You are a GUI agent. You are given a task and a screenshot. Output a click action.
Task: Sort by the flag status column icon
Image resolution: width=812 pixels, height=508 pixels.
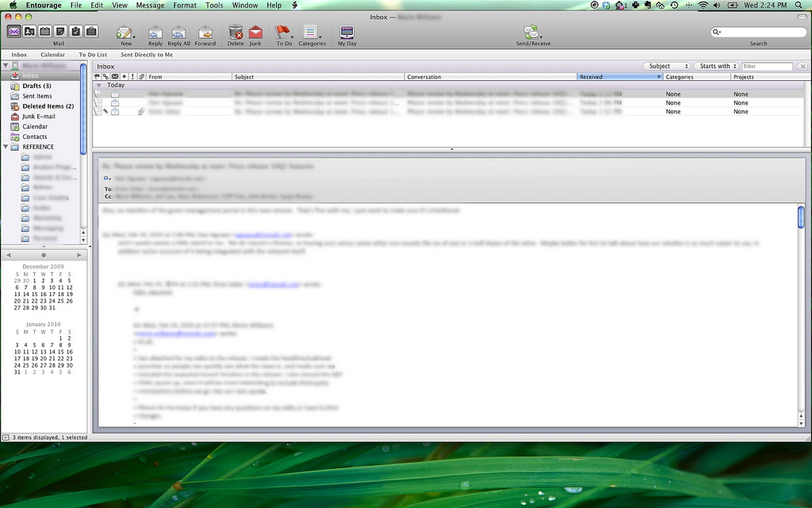(x=97, y=77)
